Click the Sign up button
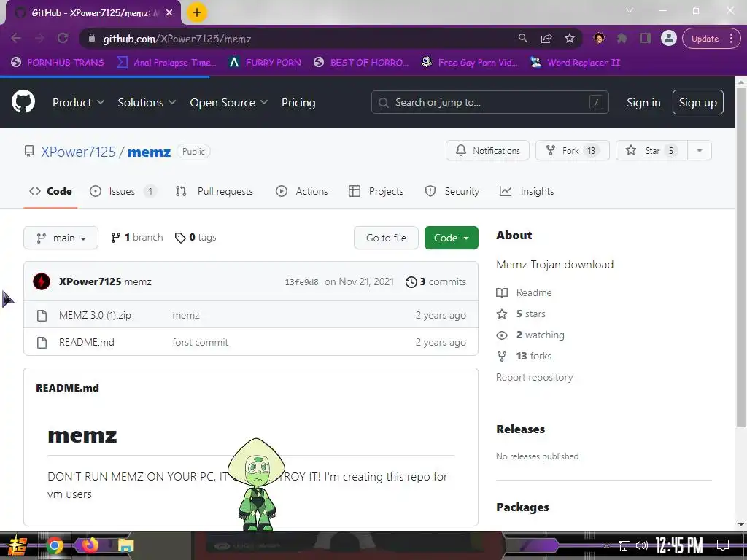This screenshot has width=747, height=560. (697, 102)
